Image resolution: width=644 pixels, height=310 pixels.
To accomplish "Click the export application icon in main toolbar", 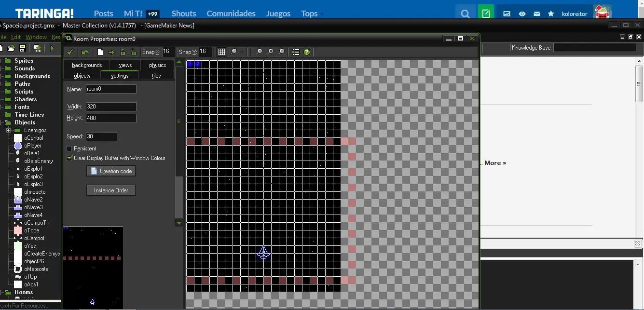I will tap(37, 48).
